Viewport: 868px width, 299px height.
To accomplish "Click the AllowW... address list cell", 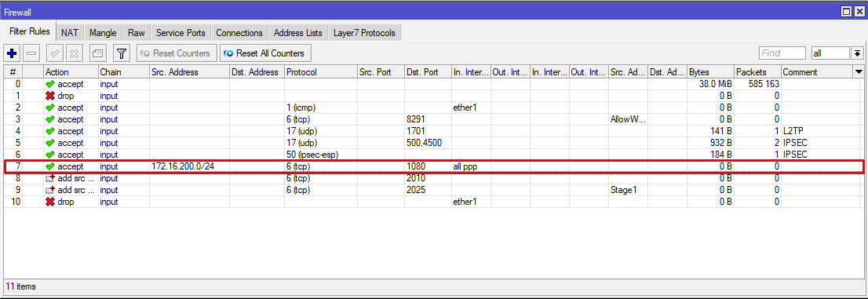I will 628,119.
